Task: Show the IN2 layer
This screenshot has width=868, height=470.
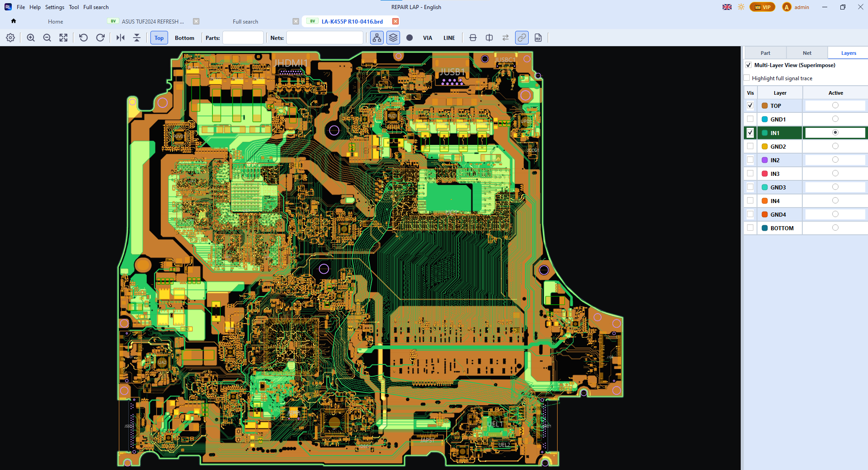Action: (750, 160)
